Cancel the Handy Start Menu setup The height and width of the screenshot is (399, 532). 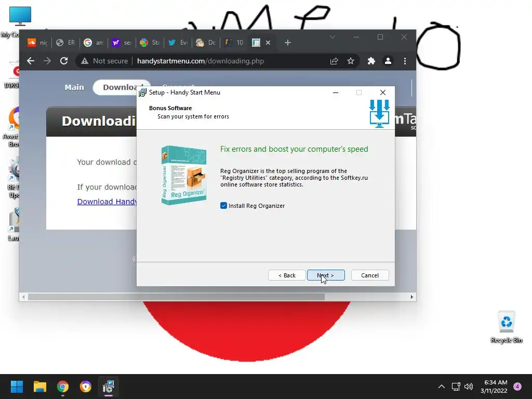click(x=370, y=275)
